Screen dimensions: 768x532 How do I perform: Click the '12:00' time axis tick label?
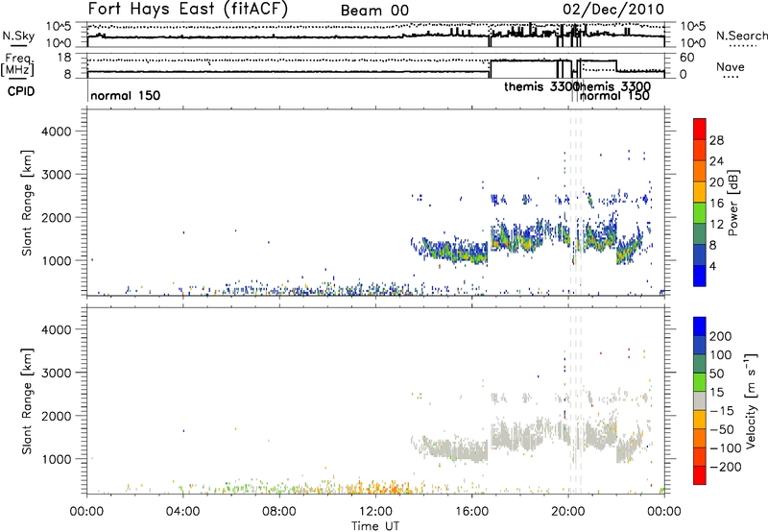(375, 512)
